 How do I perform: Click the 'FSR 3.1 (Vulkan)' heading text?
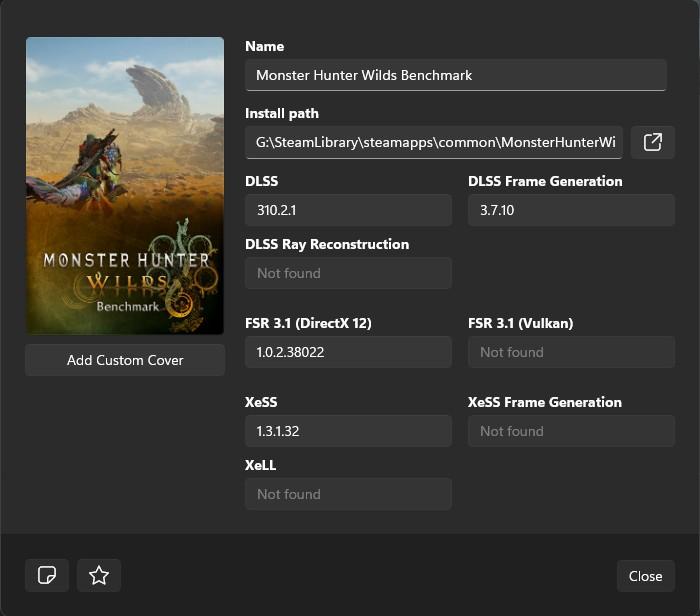pos(520,323)
